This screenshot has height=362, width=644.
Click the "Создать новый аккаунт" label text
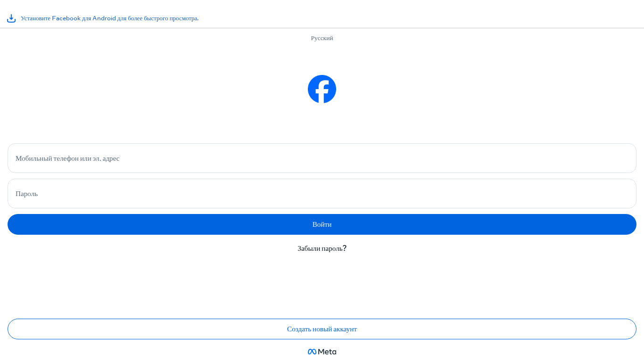click(322, 329)
